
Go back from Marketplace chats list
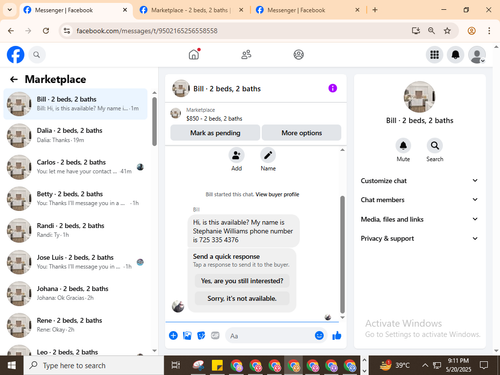pos(14,79)
